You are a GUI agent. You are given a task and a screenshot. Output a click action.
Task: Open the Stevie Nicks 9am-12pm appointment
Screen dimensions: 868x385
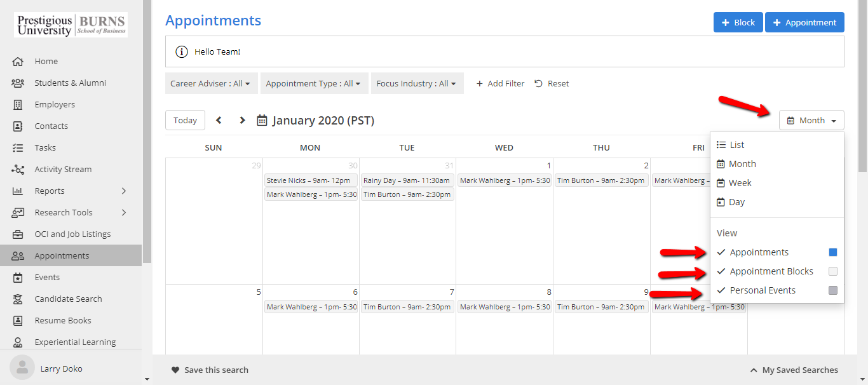(x=310, y=180)
